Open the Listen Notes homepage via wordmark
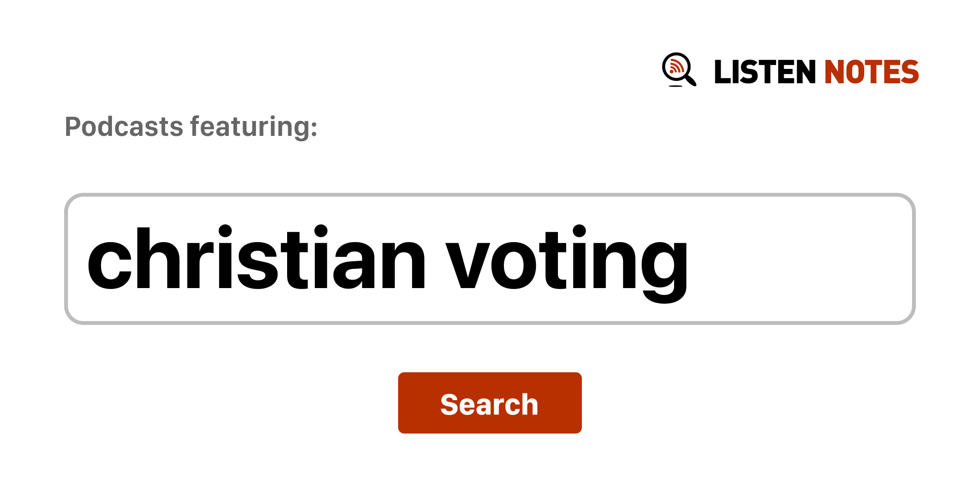 pos(816,72)
